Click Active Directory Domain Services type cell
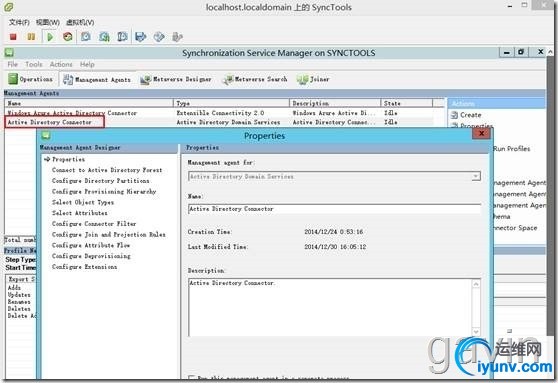 tap(228, 122)
